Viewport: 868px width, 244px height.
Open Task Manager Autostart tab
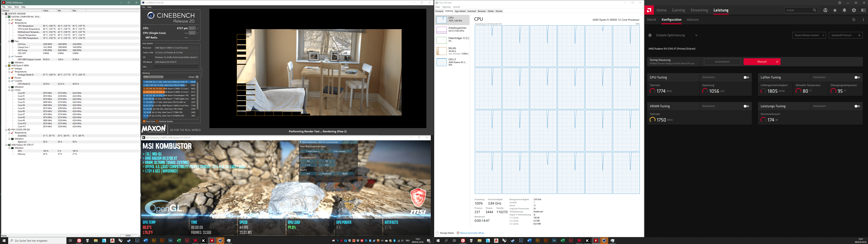click(x=472, y=11)
